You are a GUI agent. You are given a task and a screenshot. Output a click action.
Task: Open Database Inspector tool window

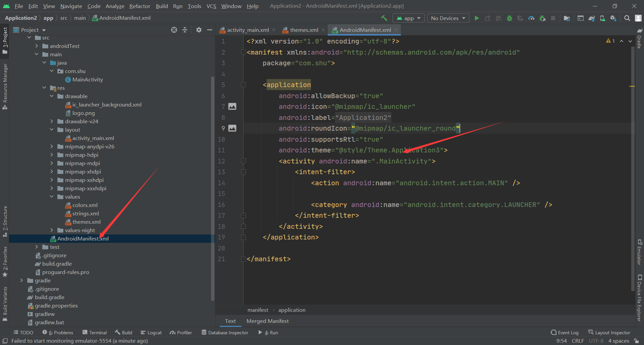pyautogui.click(x=225, y=333)
